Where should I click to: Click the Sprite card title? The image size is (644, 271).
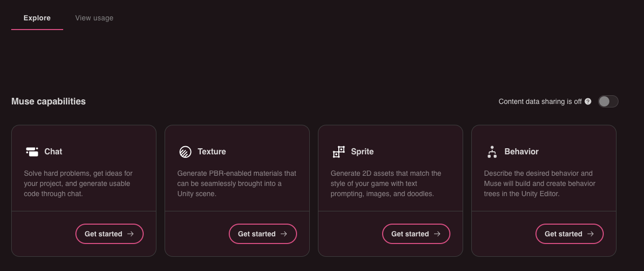pos(362,151)
